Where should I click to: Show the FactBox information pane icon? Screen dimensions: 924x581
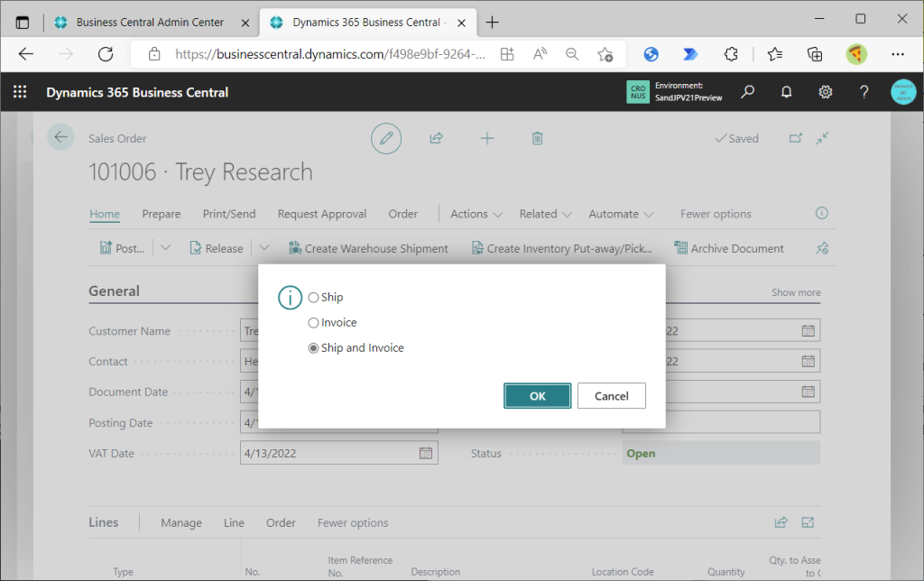click(821, 213)
